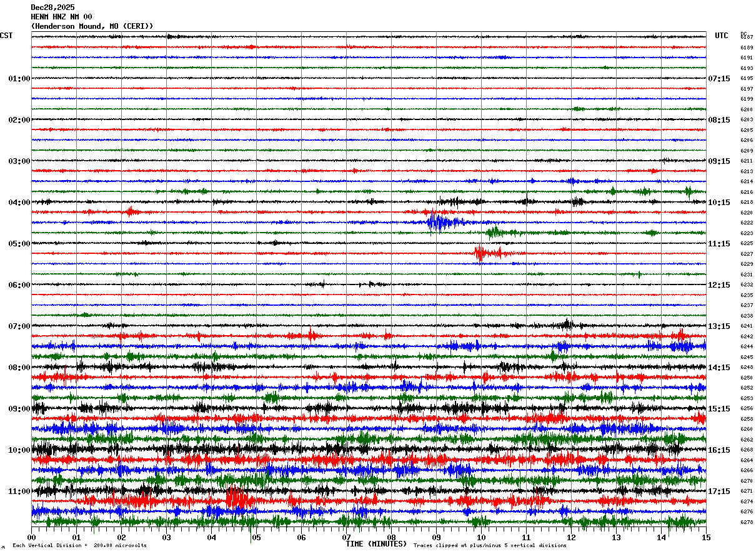Select minute tick label 06 on axis
The width and height of the screenshot is (756, 554).
coord(301,538)
